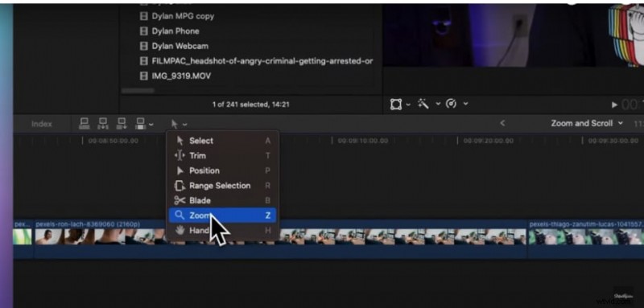Screen dimensions: 644x308
Task: Click the viewer play button
Action: [614, 105]
